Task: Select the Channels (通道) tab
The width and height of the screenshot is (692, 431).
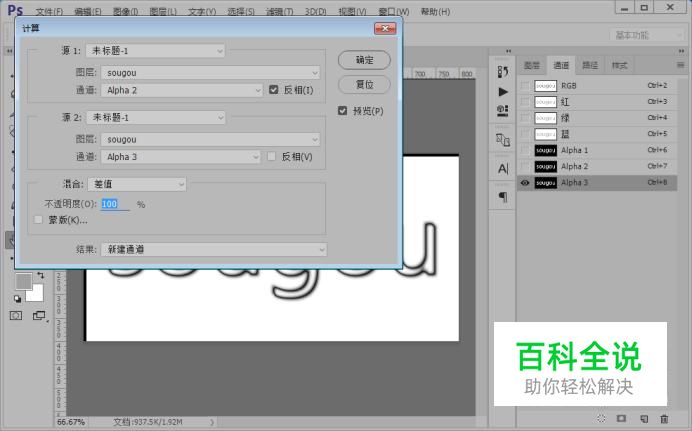Action: (561, 65)
